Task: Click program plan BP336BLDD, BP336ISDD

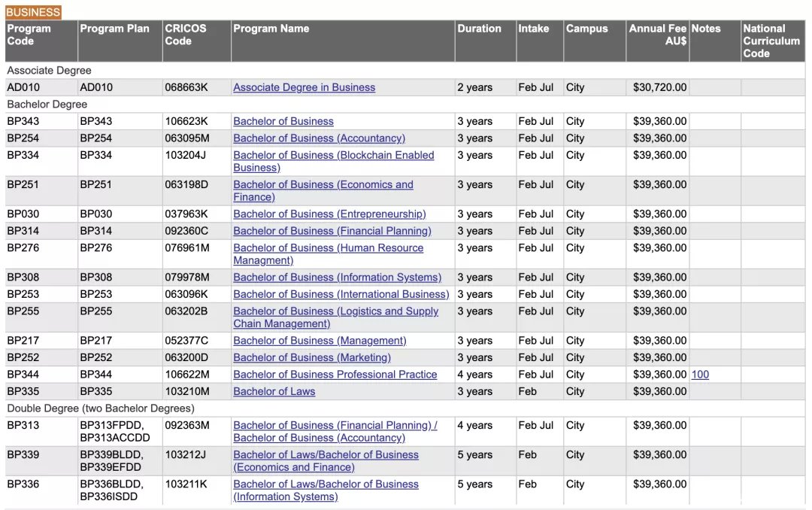Action: point(111,490)
